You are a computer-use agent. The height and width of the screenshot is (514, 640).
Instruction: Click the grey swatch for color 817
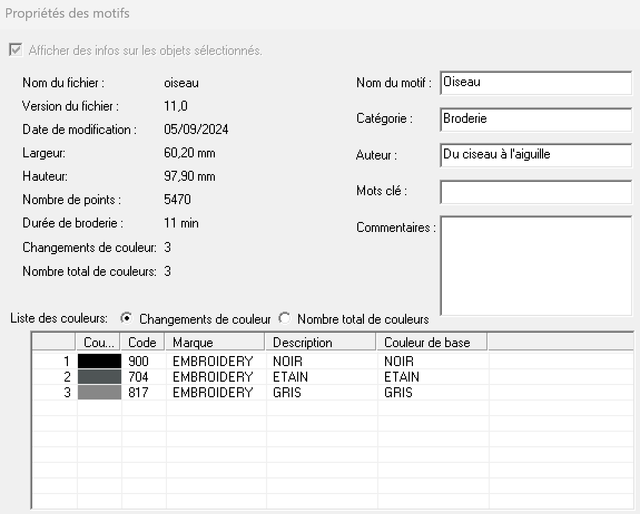coord(100,392)
